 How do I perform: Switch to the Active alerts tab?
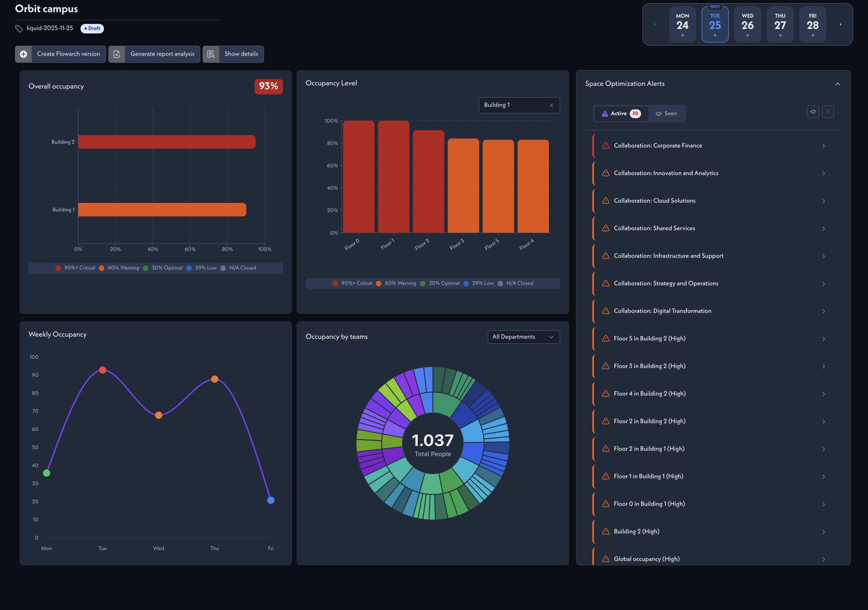[x=621, y=114]
